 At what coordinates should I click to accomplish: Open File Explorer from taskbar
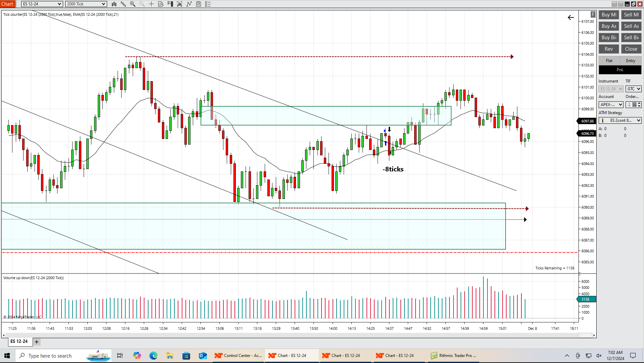(170, 356)
